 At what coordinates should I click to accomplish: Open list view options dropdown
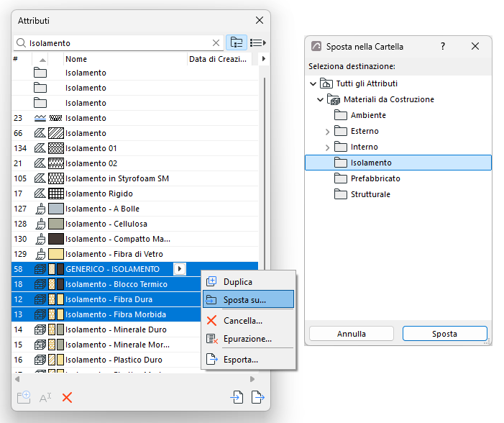pos(258,42)
